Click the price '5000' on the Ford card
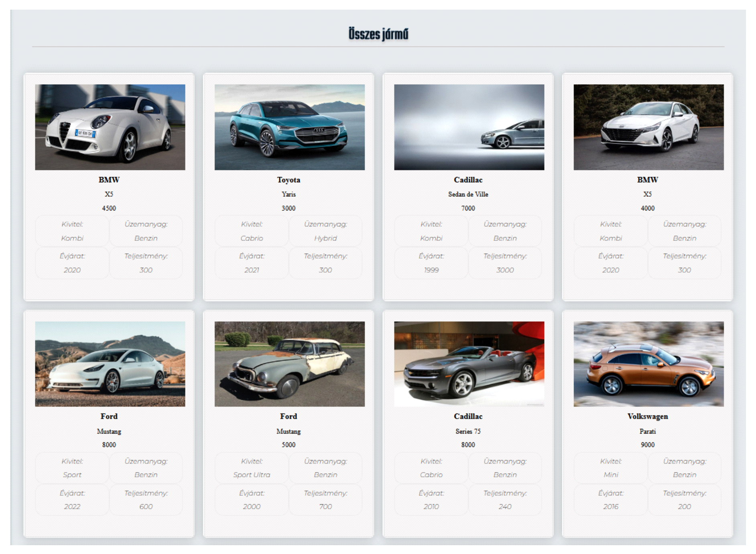This screenshot has width=756, height=554. [289, 445]
